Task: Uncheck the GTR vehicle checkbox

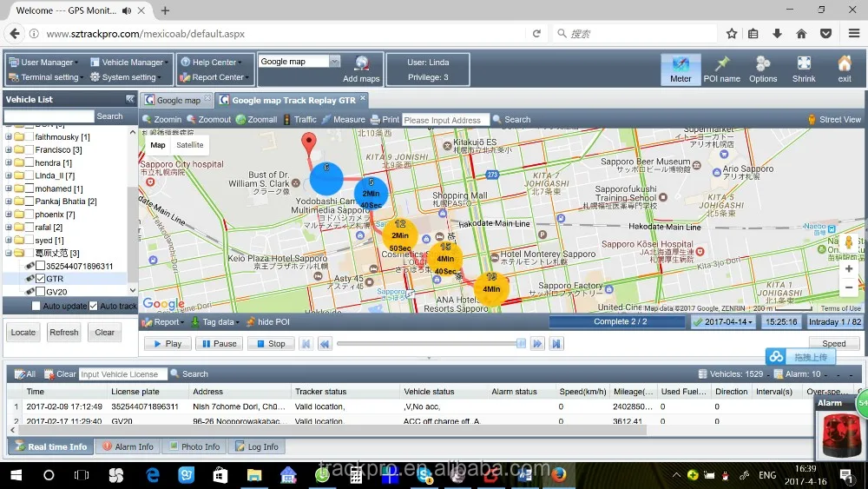Action: pos(40,279)
